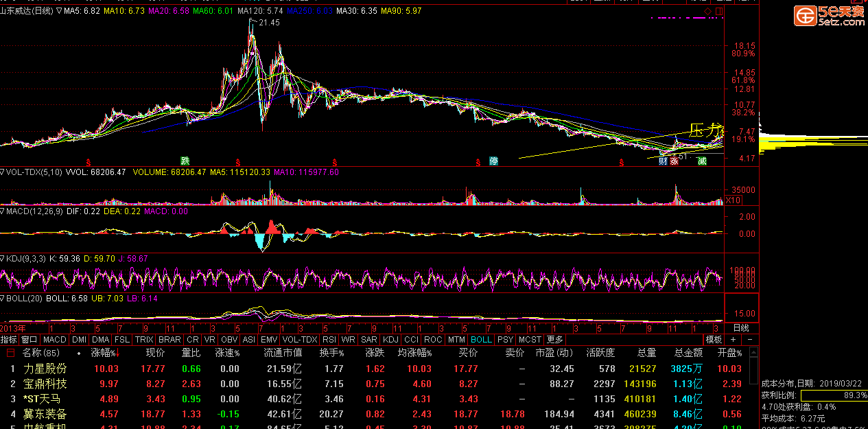
Task: Switch to the BRAR indicator tab
Action: [x=169, y=339]
